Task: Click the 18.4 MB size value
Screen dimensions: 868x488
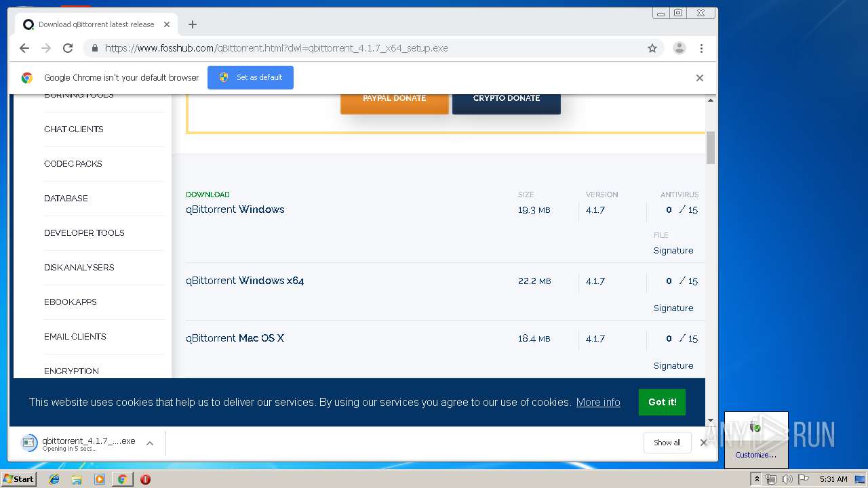Action: 534,339
